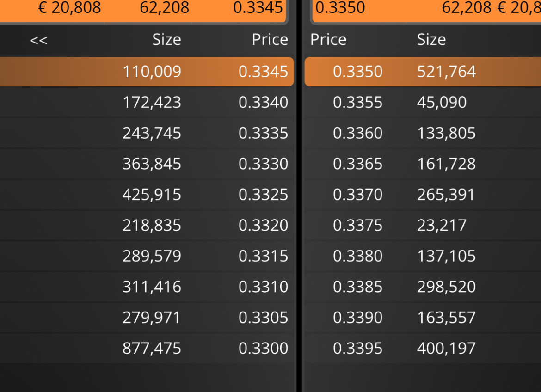Choose the ask at 0.3395 with 400,197
The height and width of the screenshot is (392, 541).
(423, 348)
